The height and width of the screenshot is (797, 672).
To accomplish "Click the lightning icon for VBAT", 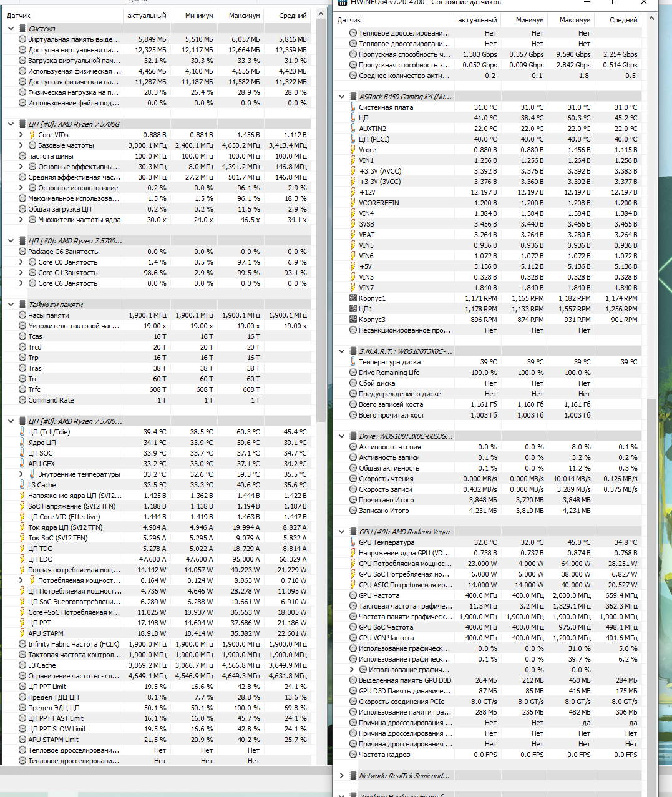I will pos(353,235).
